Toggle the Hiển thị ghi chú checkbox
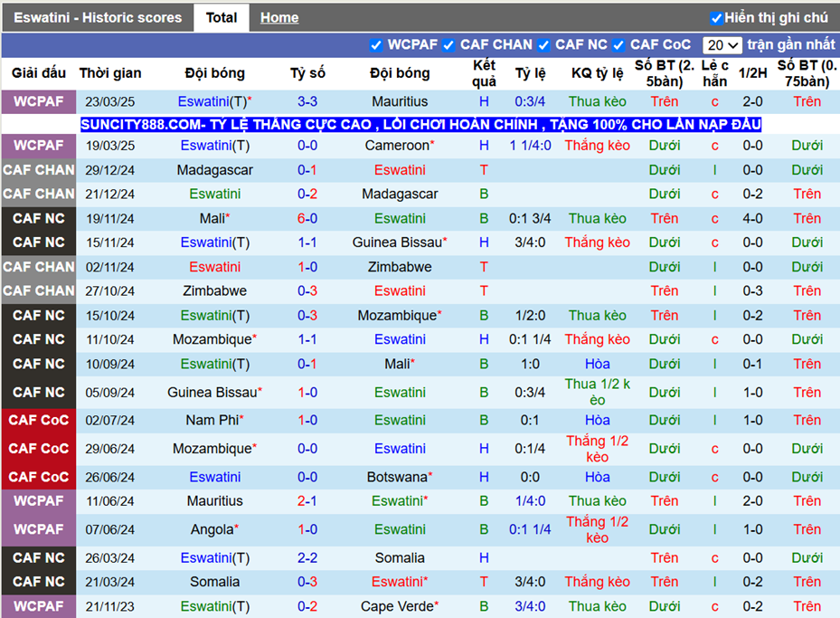Screen dimensions: 840x618 point(716,18)
